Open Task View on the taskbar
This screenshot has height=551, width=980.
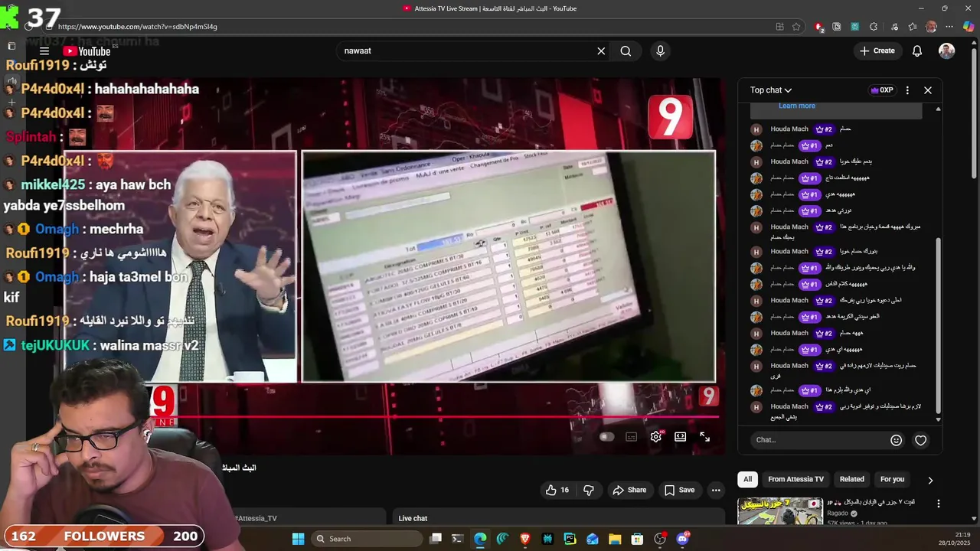(435, 539)
